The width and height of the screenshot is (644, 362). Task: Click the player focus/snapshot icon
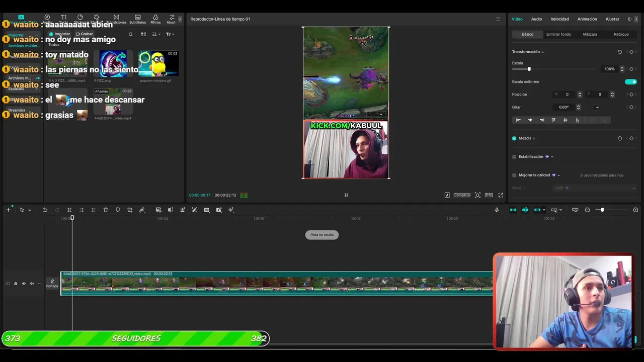pyautogui.click(x=477, y=195)
